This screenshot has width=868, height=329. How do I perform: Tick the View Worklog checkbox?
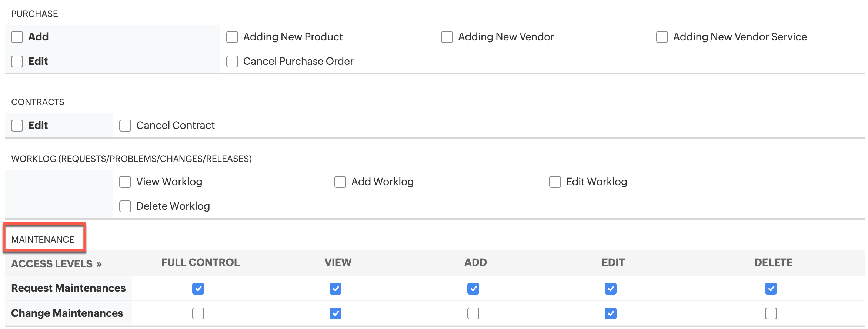pos(125,182)
